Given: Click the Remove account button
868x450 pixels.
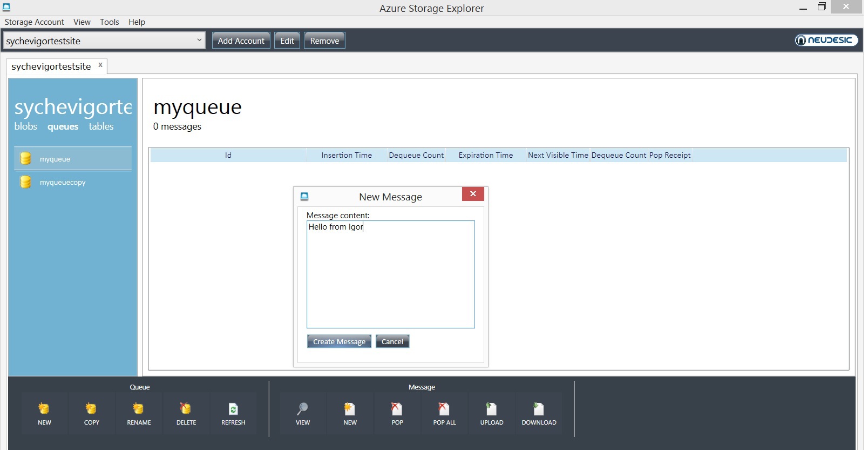Looking at the screenshot, I should [x=324, y=41].
